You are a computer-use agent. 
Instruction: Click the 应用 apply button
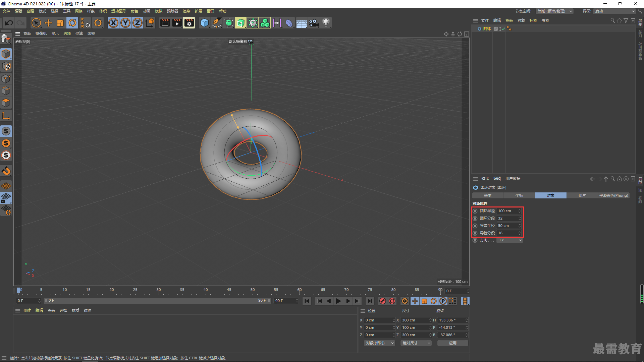coord(453,343)
